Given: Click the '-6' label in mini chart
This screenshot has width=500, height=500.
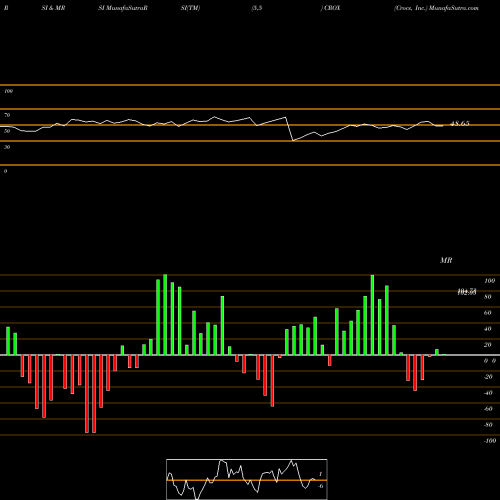Looking at the screenshot, I should [x=320, y=486].
